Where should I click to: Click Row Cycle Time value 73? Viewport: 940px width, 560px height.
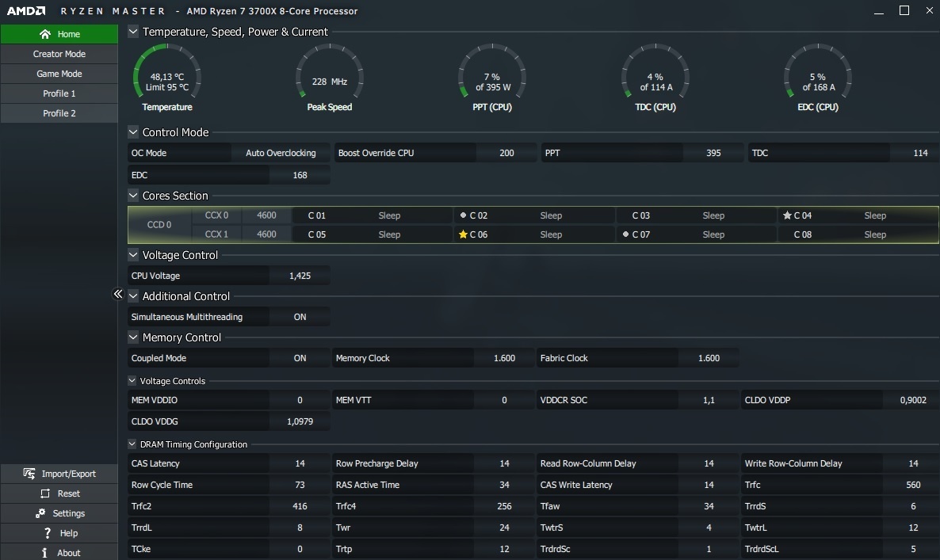300,485
